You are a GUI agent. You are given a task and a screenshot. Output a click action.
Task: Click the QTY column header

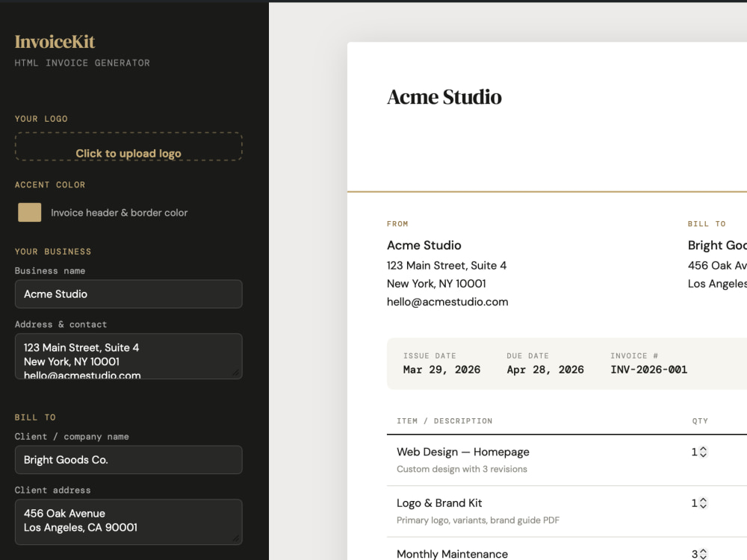click(700, 421)
